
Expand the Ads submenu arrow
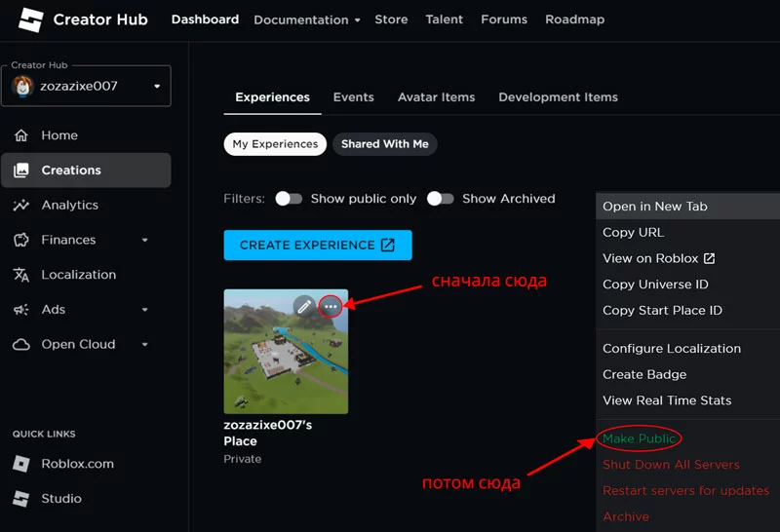[x=144, y=309]
